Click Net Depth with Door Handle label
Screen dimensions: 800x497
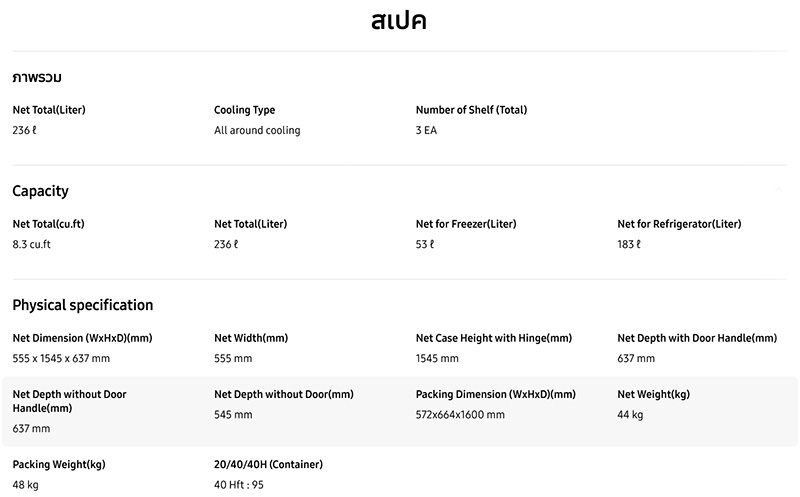tap(697, 338)
